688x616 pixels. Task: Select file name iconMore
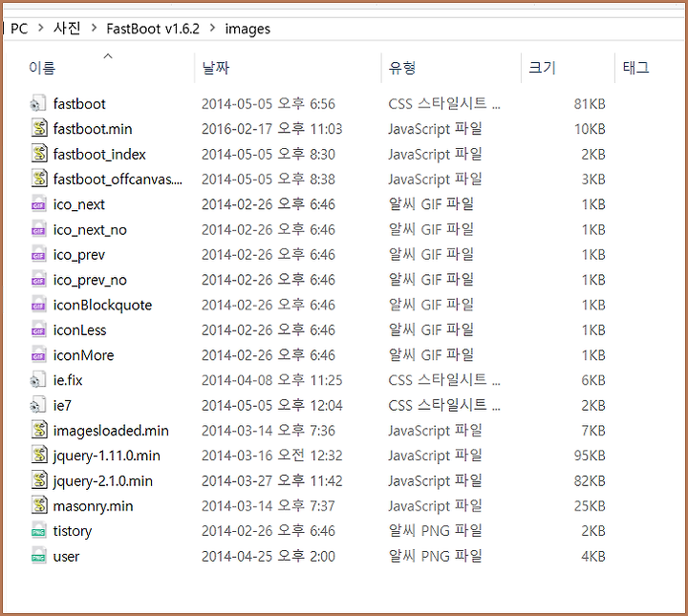pos(83,355)
